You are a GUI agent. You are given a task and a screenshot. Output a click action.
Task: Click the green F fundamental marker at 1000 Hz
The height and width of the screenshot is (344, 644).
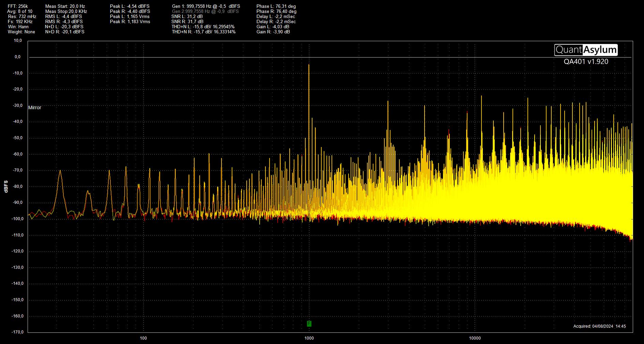[x=309, y=324]
